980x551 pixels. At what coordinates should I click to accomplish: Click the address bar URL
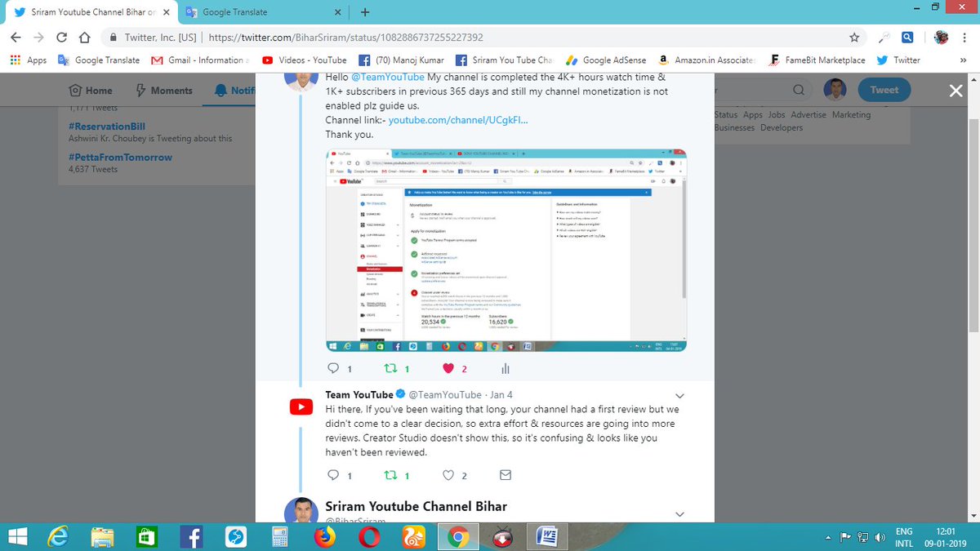pyautogui.click(x=346, y=38)
